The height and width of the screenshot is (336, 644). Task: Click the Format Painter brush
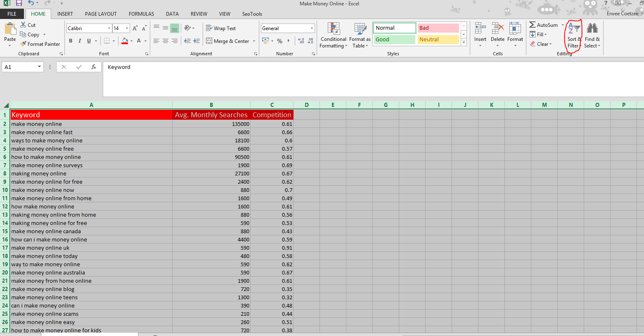(24, 44)
